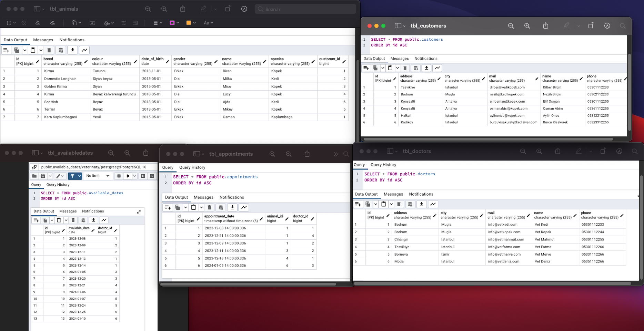Rotate the tbl_animals image
Screen dimensions: 644x331
[x=228, y=9]
